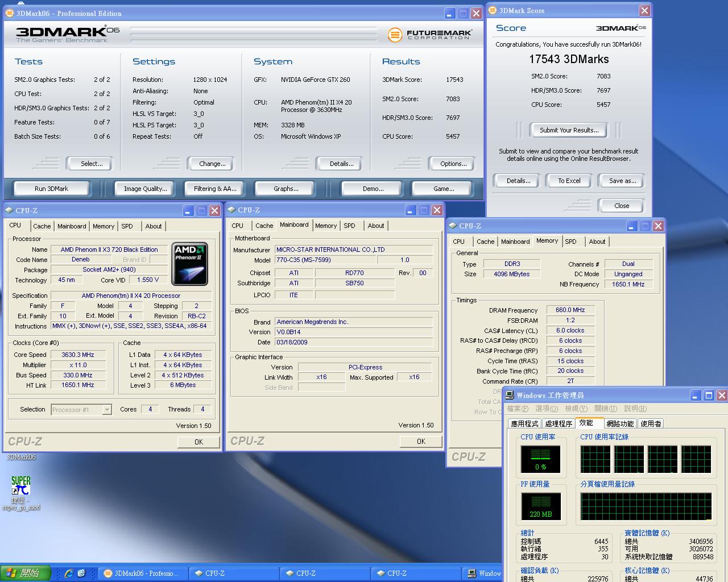This screenshot has width=728, height=582.
Task: Submit Your Results online
Action: point(569,130)
